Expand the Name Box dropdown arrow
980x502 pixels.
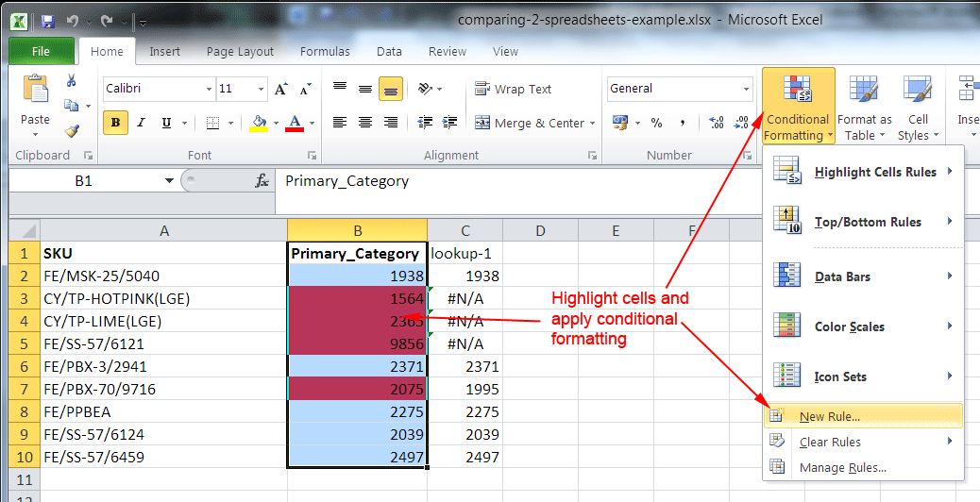pos(170,180)
